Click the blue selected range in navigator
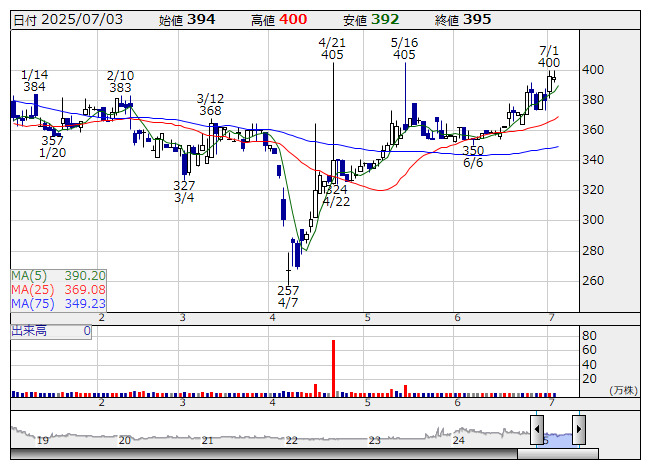Image resolution: width=653 pixels, height=470 pixels. [557, 437]
